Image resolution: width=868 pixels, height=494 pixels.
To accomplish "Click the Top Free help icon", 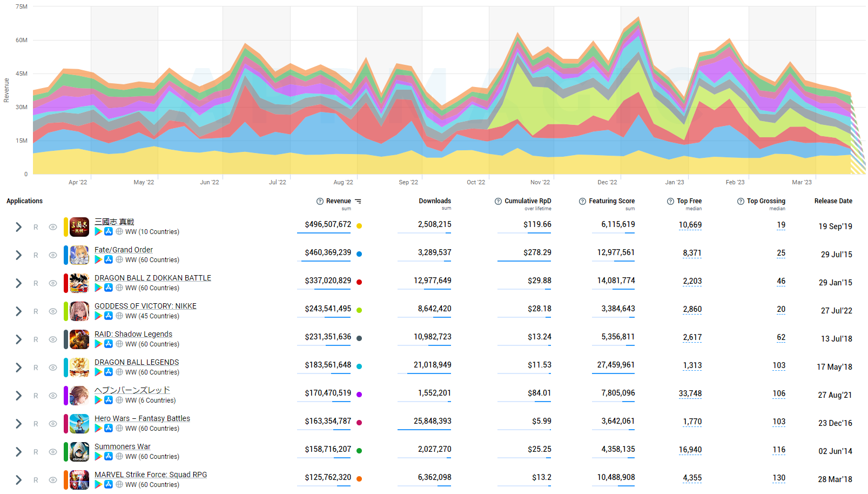I will click(x=670, y=201).
